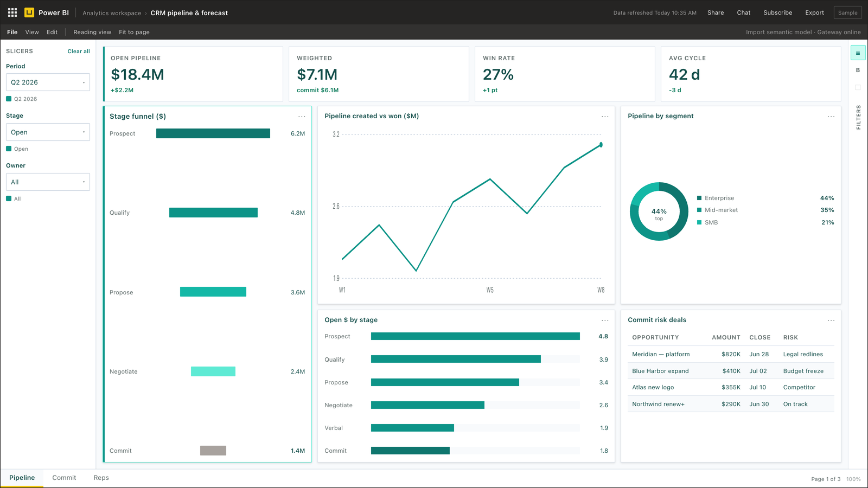Click the blank square icon in right rail
868x488 pixels.
(x=858, y=87)
